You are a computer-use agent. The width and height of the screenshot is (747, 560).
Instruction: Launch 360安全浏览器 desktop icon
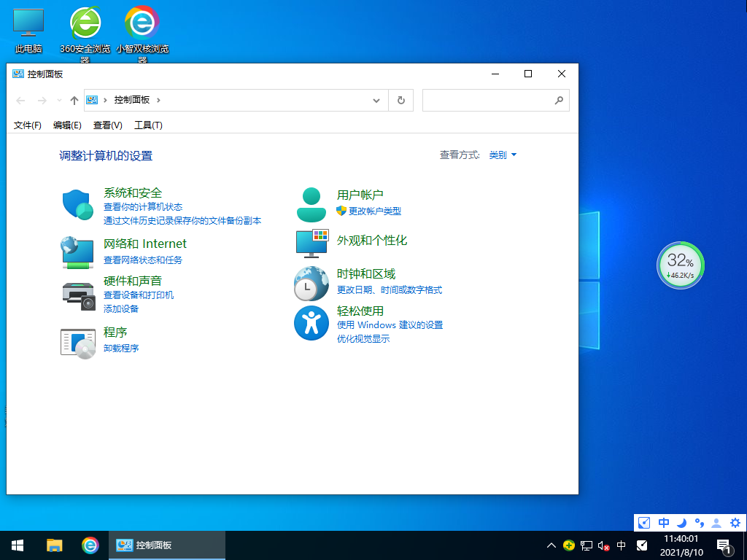point(85,22)
